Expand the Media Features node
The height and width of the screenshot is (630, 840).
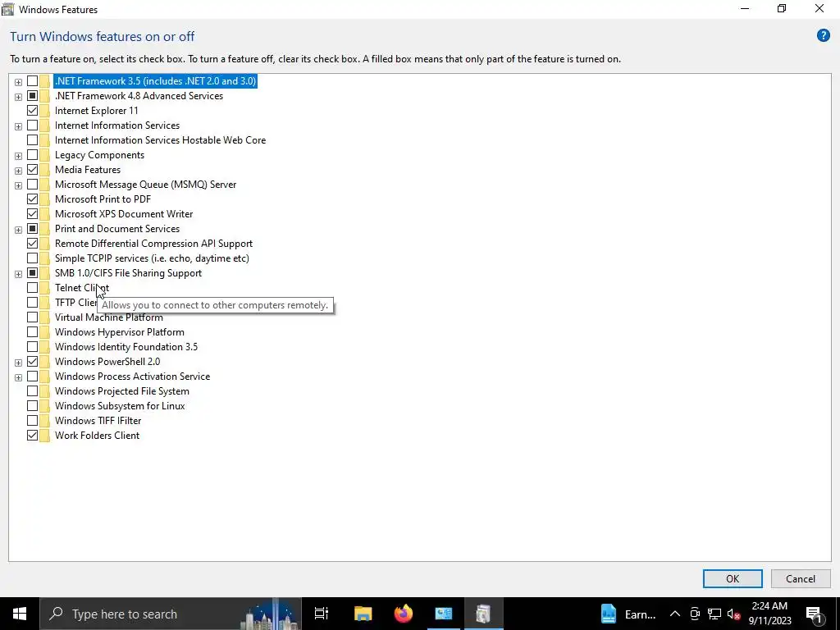pos(18,171)
